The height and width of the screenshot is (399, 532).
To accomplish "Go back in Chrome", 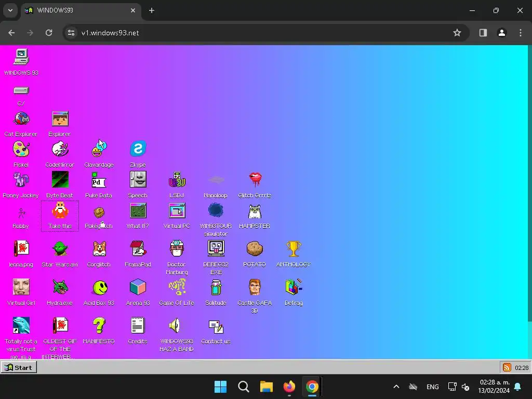I will [11, 33].
